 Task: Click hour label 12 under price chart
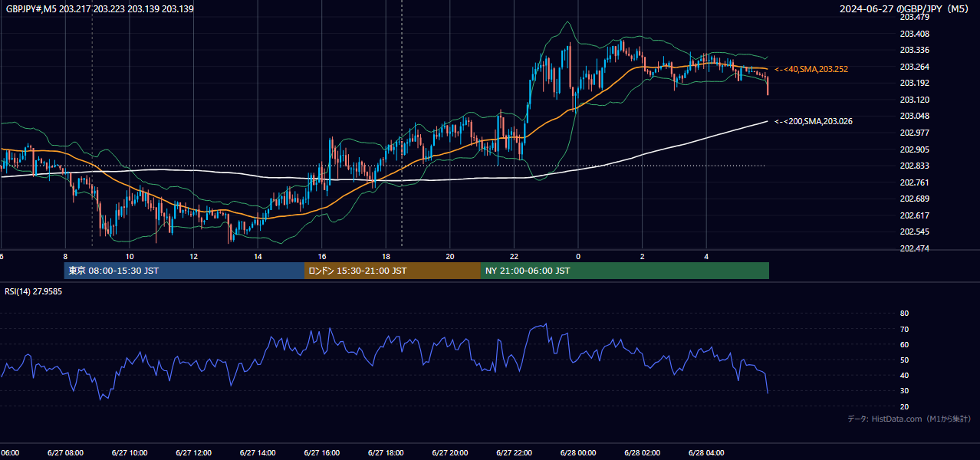pyautogui.click(x=194, y=257)
